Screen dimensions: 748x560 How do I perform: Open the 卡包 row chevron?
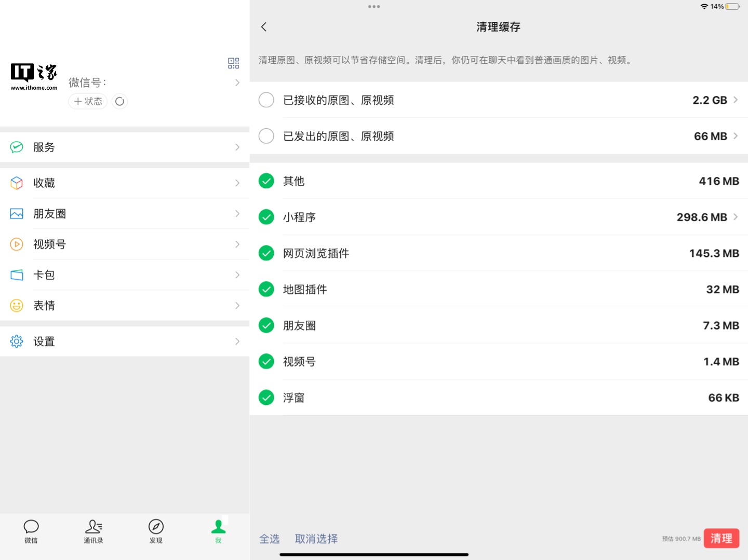point(237,275)
